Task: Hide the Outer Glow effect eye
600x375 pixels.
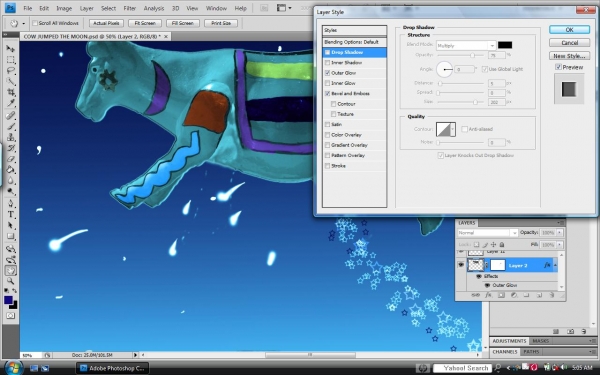Action: point(487,285)
